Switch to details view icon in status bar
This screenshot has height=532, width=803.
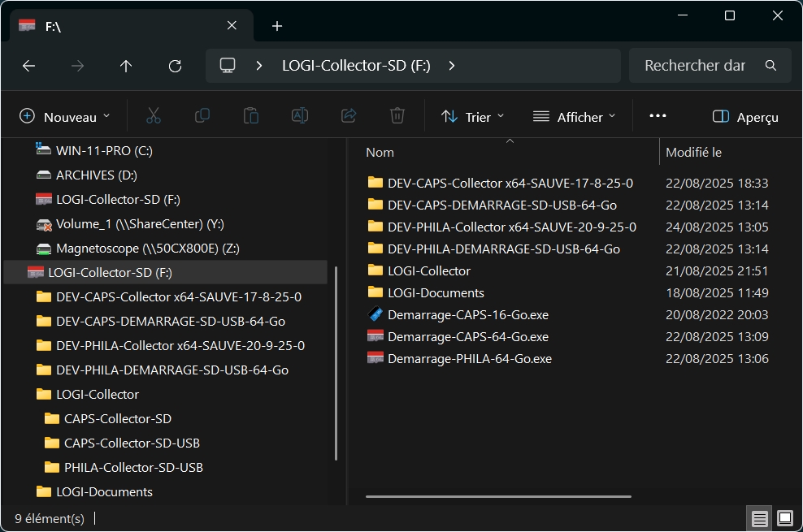click(759, 519)
